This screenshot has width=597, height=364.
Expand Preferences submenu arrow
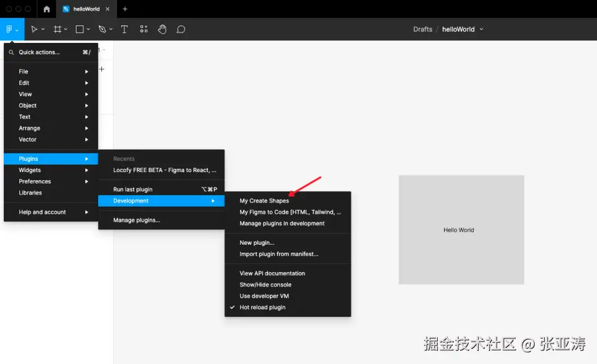87,182
